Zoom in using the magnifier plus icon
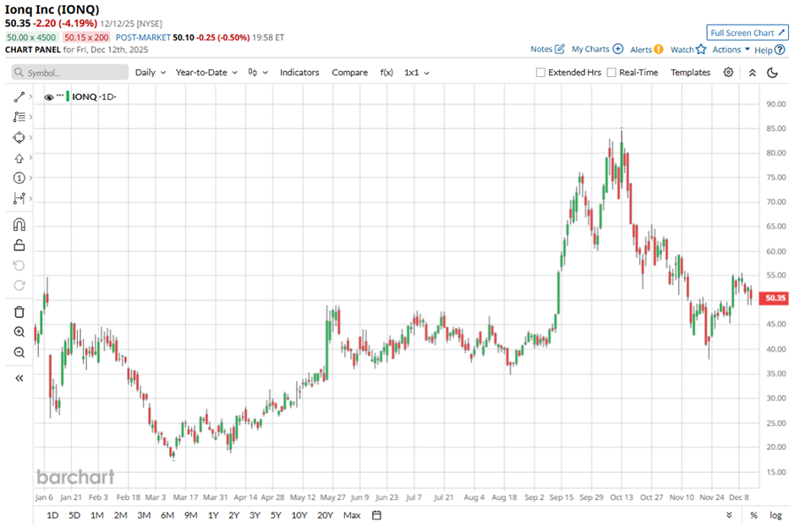The height and width of the screenshot is (532, 795). click(x=19, y=332)
